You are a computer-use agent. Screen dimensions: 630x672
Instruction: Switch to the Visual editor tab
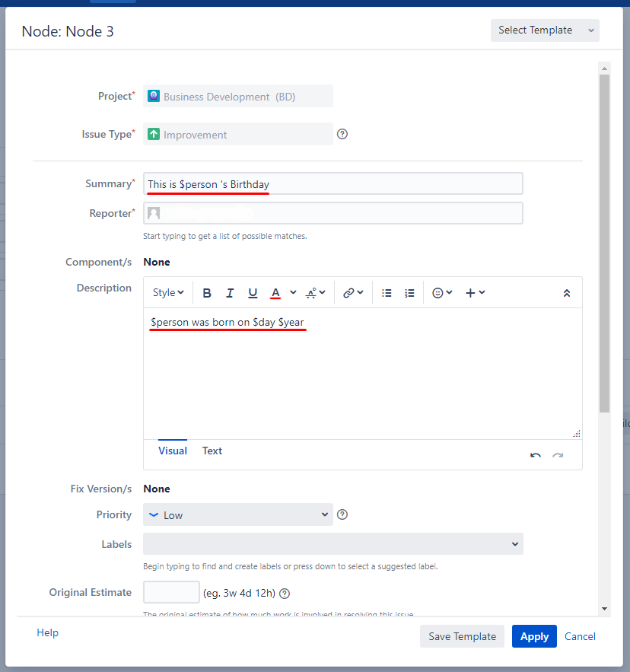tap(173, 451)
